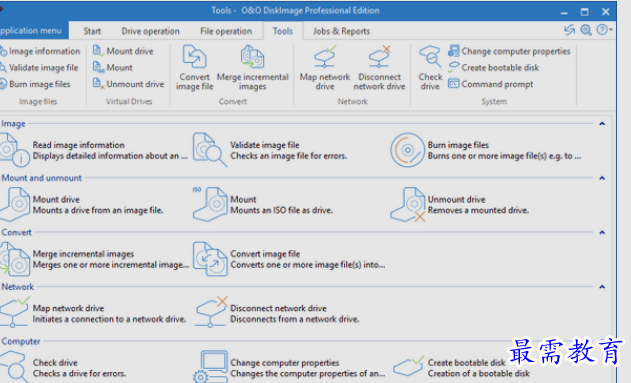Screen dimensions: 631x383
Task: Click Unmount drive in Virtual Drives group
Action: tap(129, 84)
